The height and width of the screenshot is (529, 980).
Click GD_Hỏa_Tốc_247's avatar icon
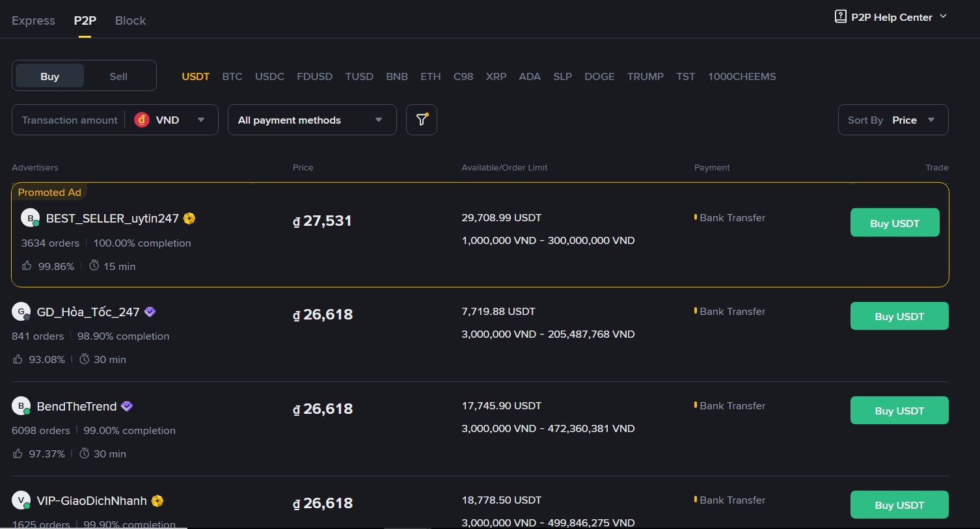(21, 311)
